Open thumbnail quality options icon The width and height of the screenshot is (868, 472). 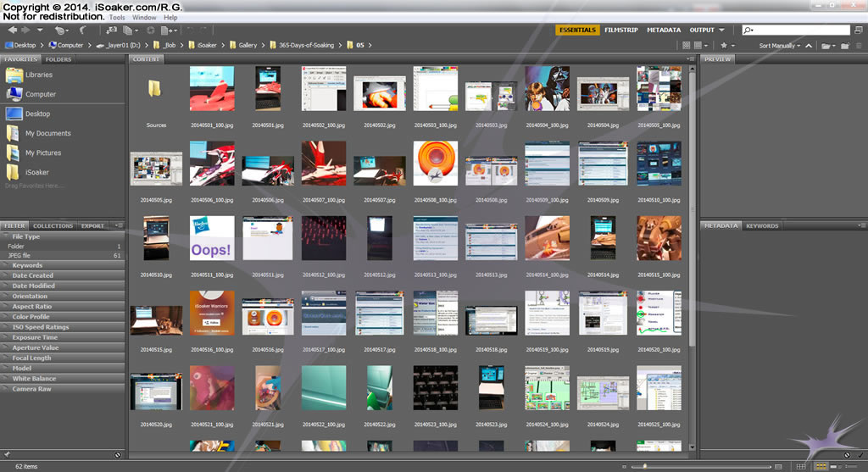point(686,46)
